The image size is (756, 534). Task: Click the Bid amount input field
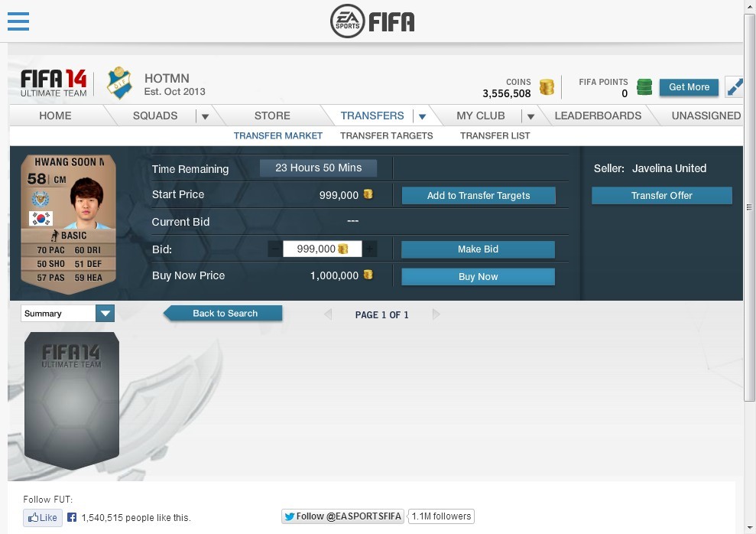(x=322, y=249)
